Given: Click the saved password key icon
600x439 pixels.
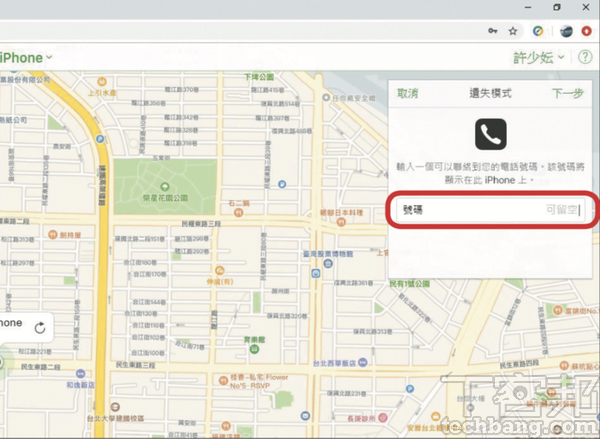Looking at the screenshot, I should pos(492,31).
